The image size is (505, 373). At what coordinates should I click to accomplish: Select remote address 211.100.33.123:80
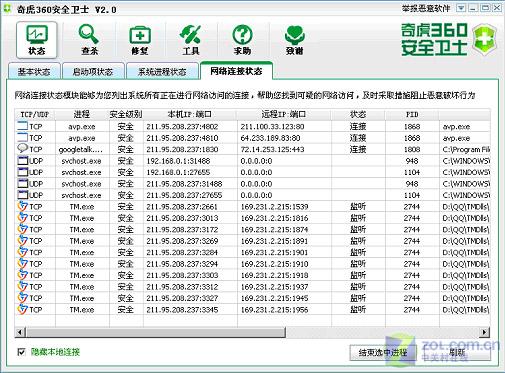pyautogui.click(x=272, y=127)
